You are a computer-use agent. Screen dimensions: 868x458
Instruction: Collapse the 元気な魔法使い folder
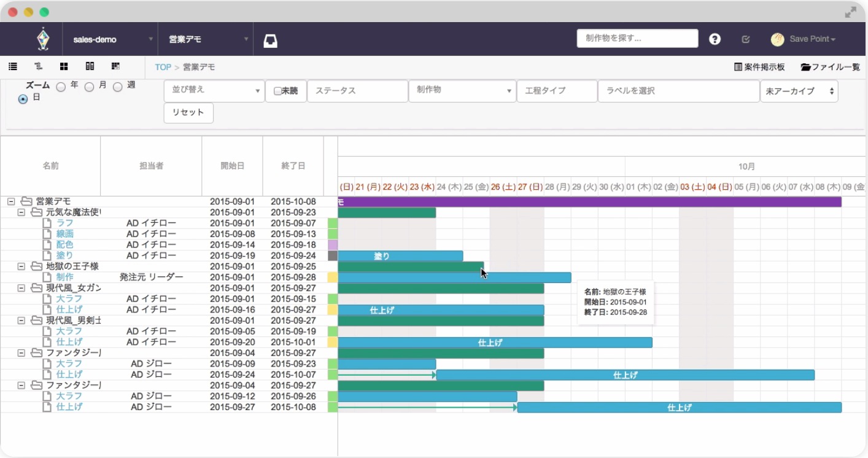(21, 212)
